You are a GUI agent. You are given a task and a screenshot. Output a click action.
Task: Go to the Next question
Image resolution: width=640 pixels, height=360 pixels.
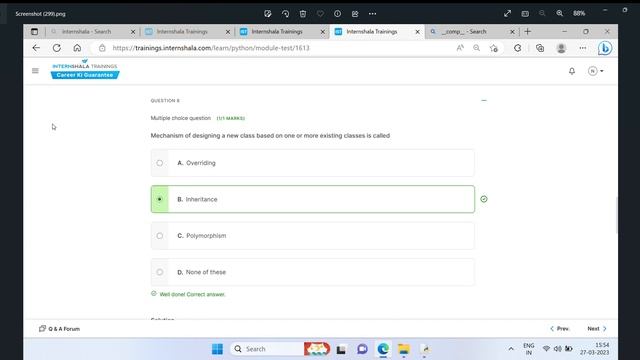pyautogui.click(x=597, y=329)
